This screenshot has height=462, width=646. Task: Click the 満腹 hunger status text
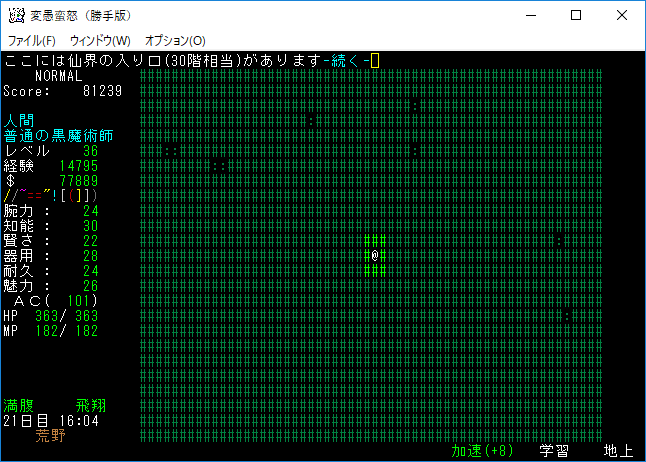[x=19, y=406]
